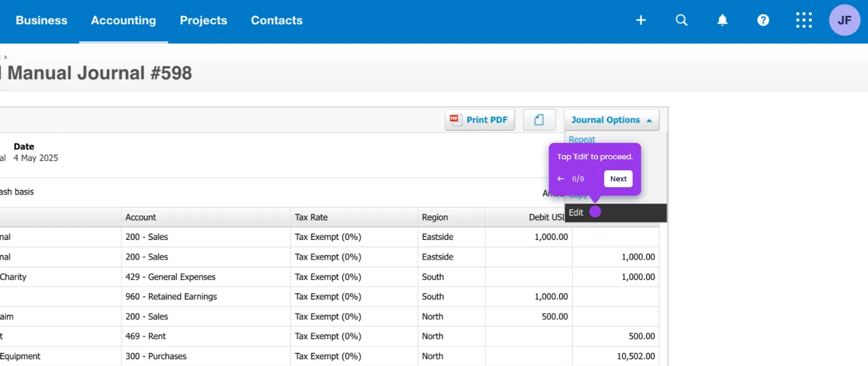This screenshot has height=366, width=868.
Task: Open the JF user avatar menu
Action: tap(844, 20)
